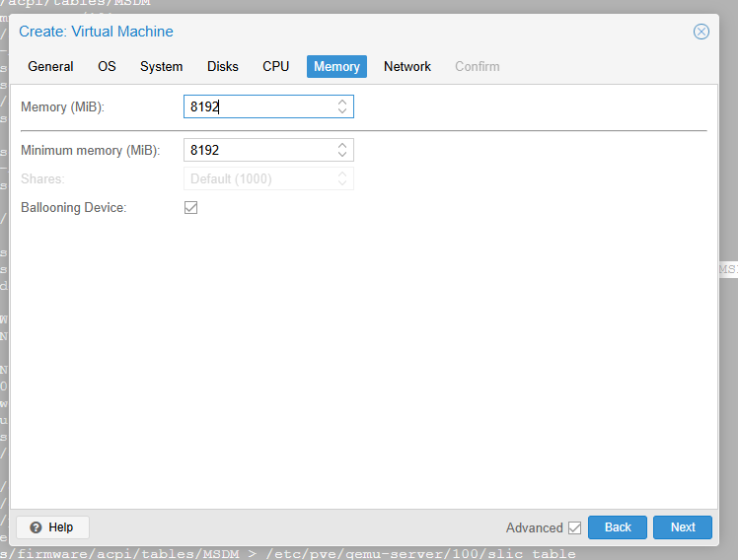Increase Memory value with up arrow

342,102
